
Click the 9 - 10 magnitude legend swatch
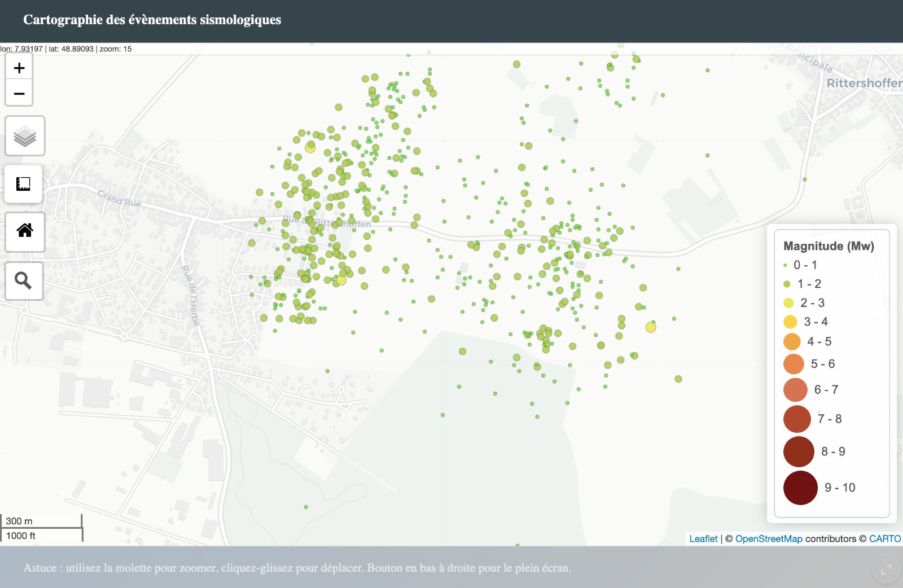click(x=800, y=488)
